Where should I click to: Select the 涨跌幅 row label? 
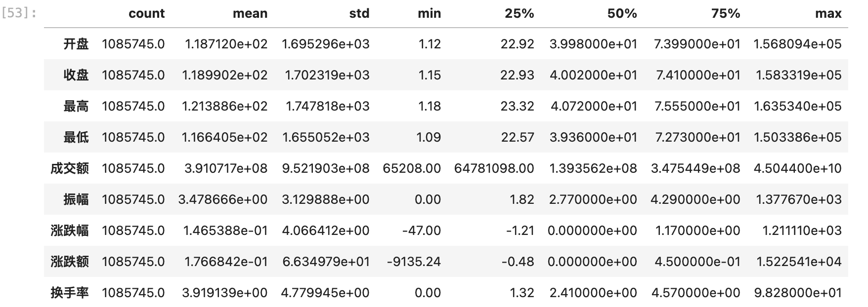coord(70,230)
